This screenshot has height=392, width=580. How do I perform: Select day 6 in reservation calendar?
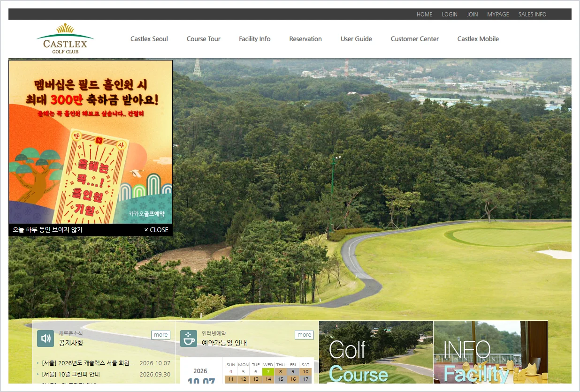point(256,372)
